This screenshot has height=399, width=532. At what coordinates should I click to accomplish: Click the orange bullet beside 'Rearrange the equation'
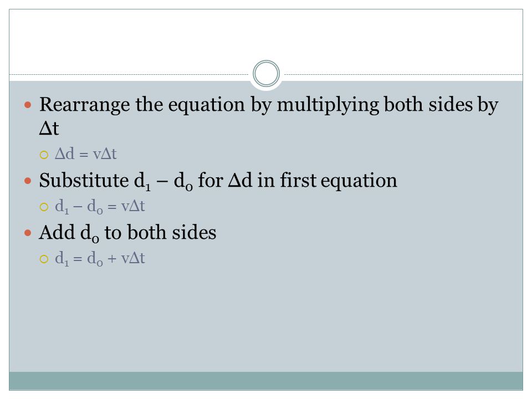(28, 105)
